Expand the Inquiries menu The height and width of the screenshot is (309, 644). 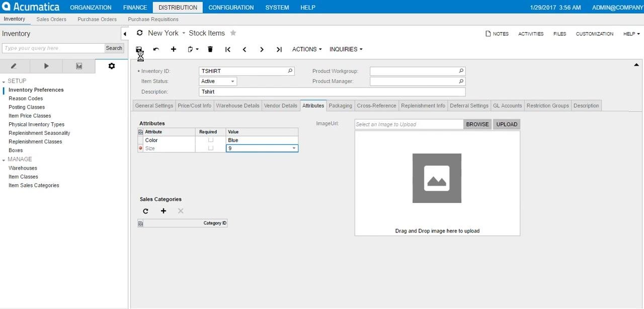tap(346, 49)
